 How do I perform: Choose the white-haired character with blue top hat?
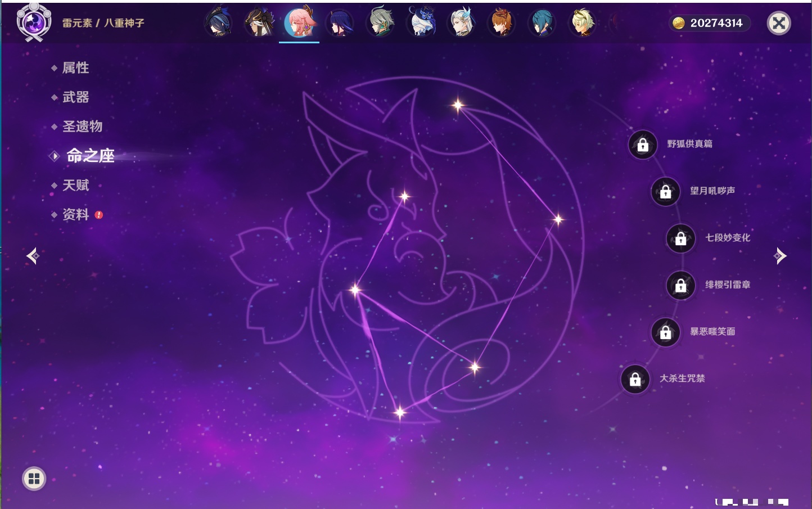click(x=421, y=22)
